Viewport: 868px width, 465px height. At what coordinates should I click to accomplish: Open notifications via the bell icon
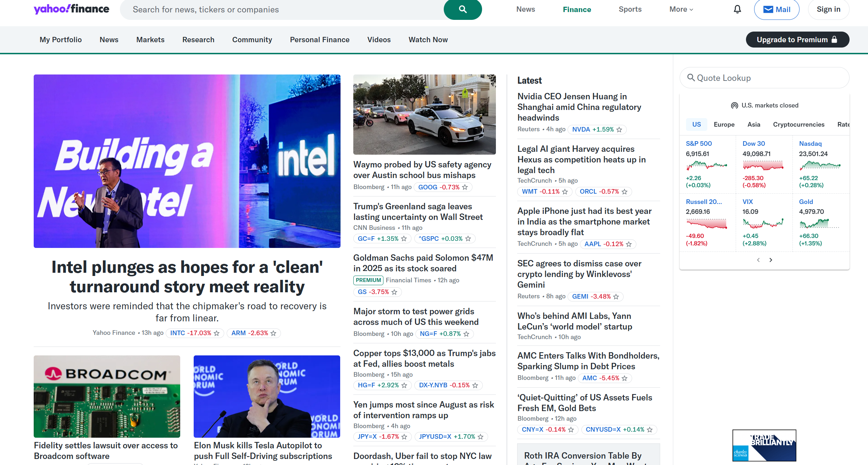tap(737, 9)
